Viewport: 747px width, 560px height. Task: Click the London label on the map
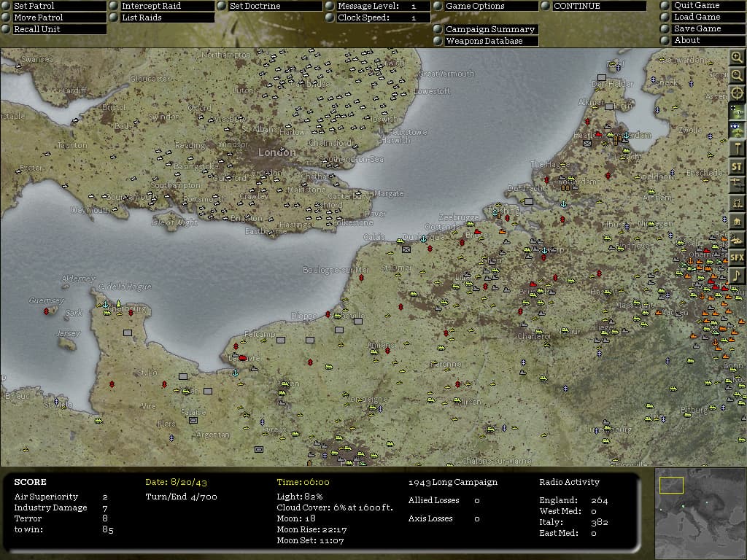(x=276, y=152)
